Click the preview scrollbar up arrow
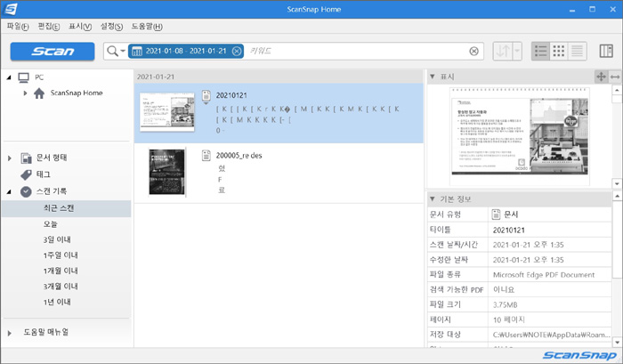Image resolution: width=623 pixels, height=364 pixels. coord(617,90)
